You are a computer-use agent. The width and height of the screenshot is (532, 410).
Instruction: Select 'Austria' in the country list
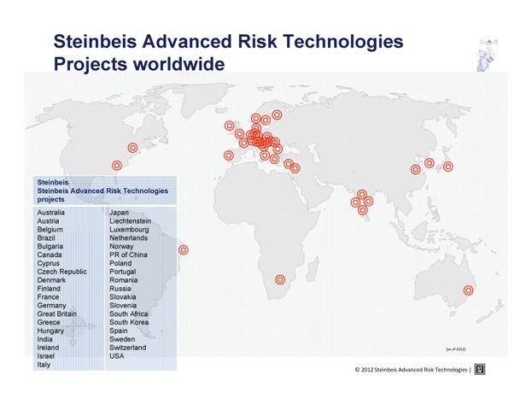(48, 221)
